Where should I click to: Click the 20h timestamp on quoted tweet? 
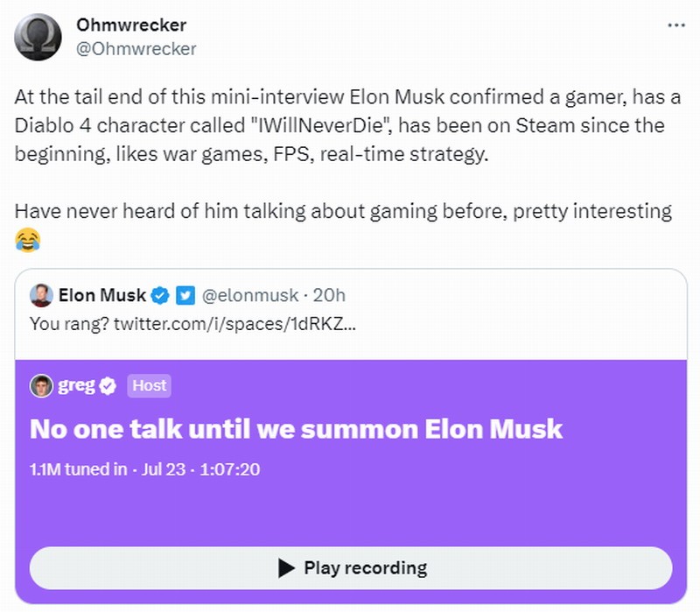tap(331, 295)
